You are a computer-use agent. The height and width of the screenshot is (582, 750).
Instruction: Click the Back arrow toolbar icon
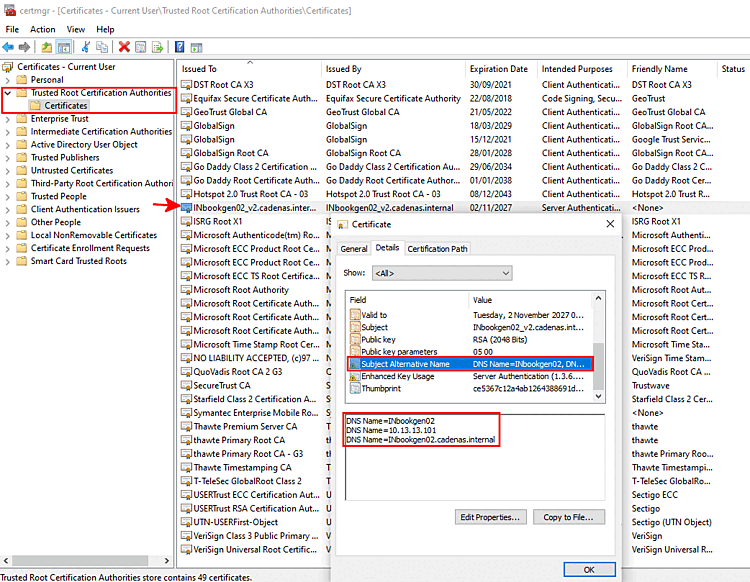[8, 47]
